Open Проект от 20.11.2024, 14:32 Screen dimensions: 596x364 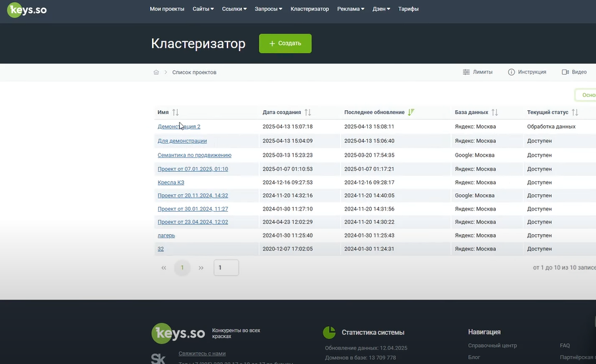pyautogui.click(x=193, y=195)
